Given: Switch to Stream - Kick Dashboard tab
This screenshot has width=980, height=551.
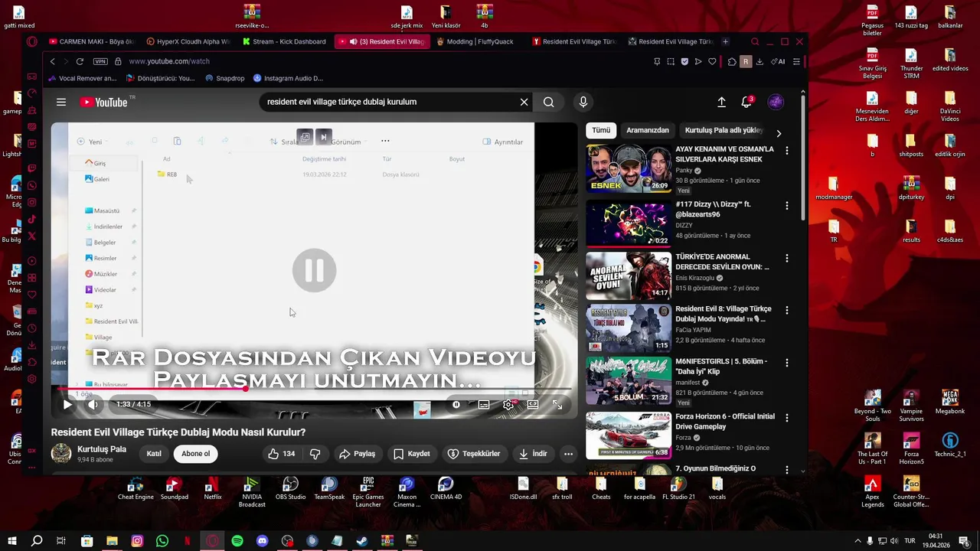Looking at the screenshot, I should tap(284, 41).
